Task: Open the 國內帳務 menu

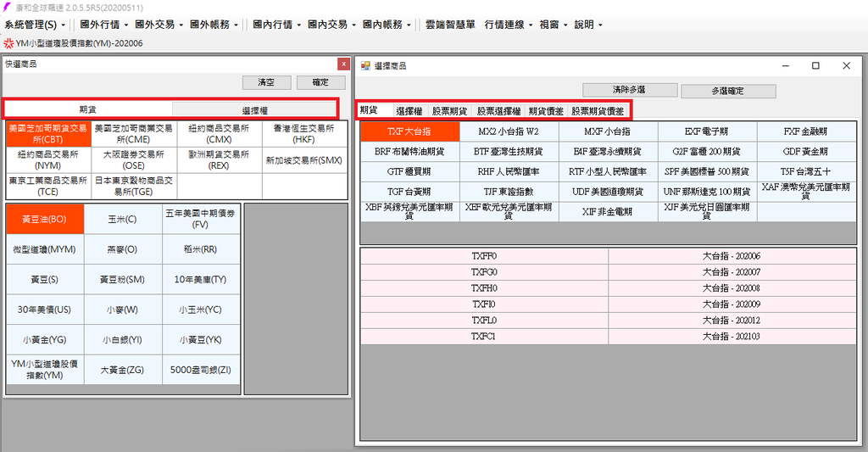Action: 387,25
